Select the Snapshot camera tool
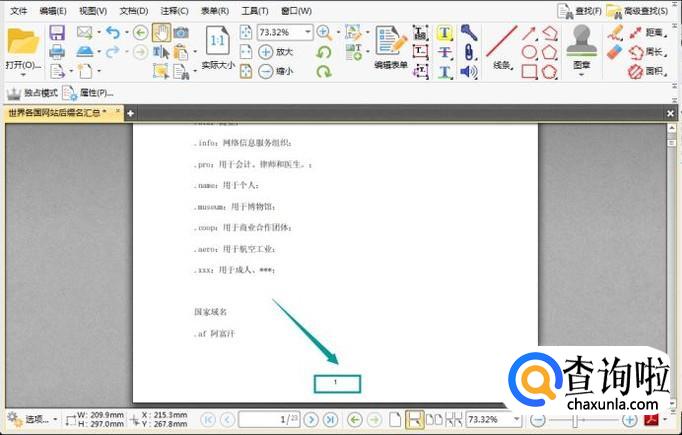Viewport: 682px width, 435px height. (181, 33)
